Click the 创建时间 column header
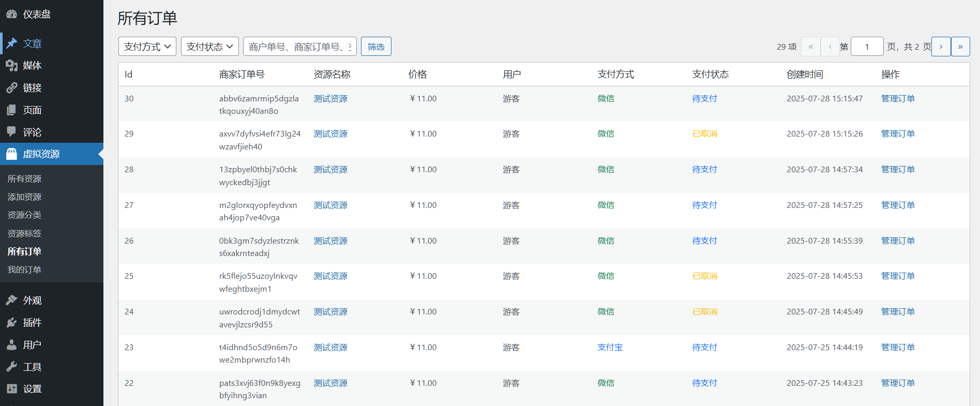Image resolution: width=980 pixels, height=406 pixels. pos(805,74)
